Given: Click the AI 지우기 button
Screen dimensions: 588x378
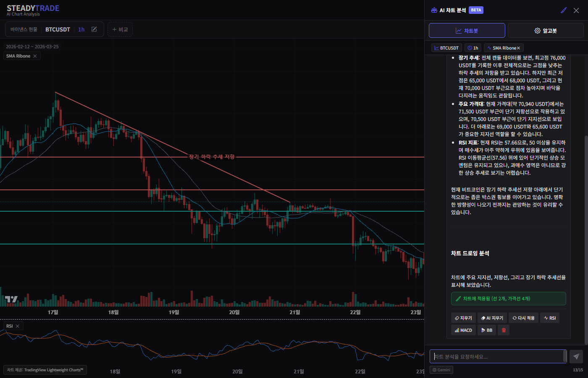Looking at the screenshot, I should (492, 318).
